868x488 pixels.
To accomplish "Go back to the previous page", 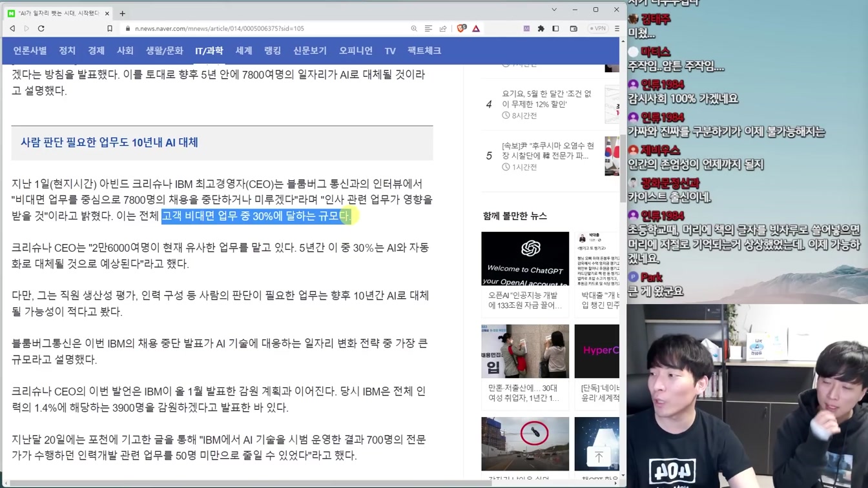I will point(12,28).
